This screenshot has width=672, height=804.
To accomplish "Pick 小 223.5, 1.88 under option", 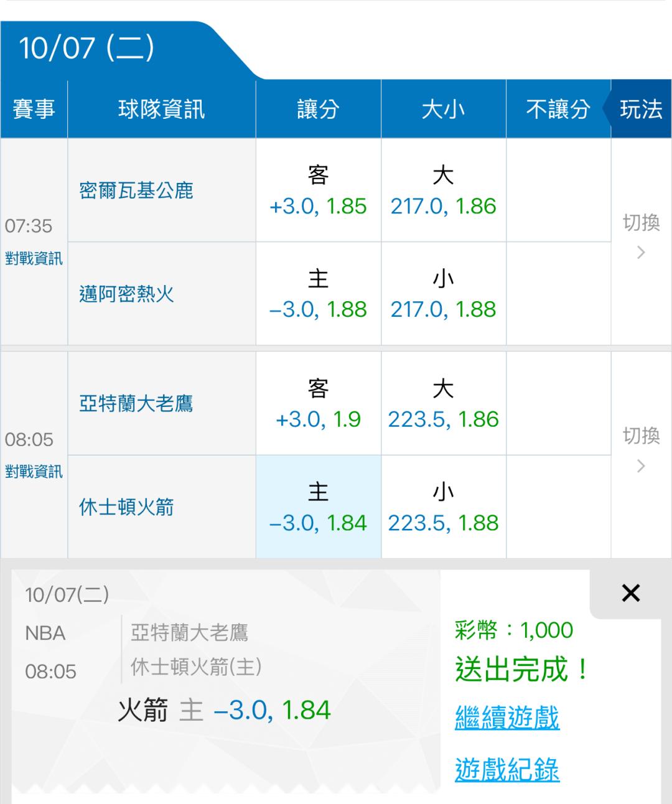I will tap(443, 507).
